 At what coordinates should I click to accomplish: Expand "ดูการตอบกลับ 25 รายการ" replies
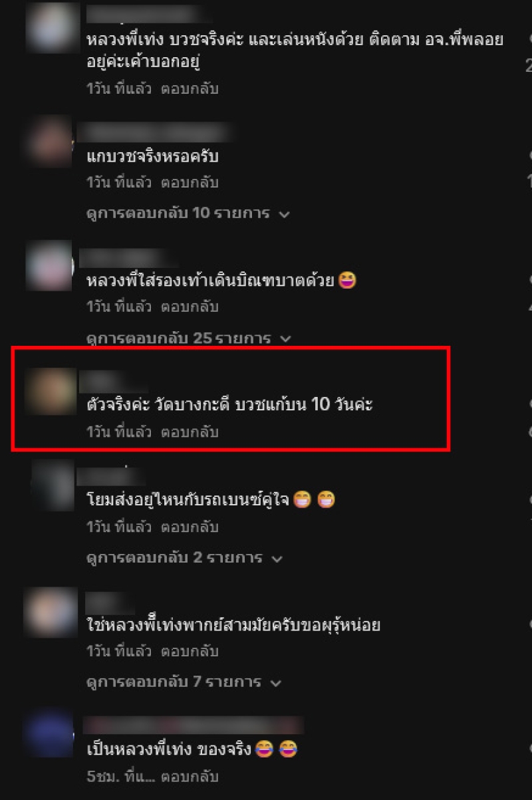[x=189, y=338]
